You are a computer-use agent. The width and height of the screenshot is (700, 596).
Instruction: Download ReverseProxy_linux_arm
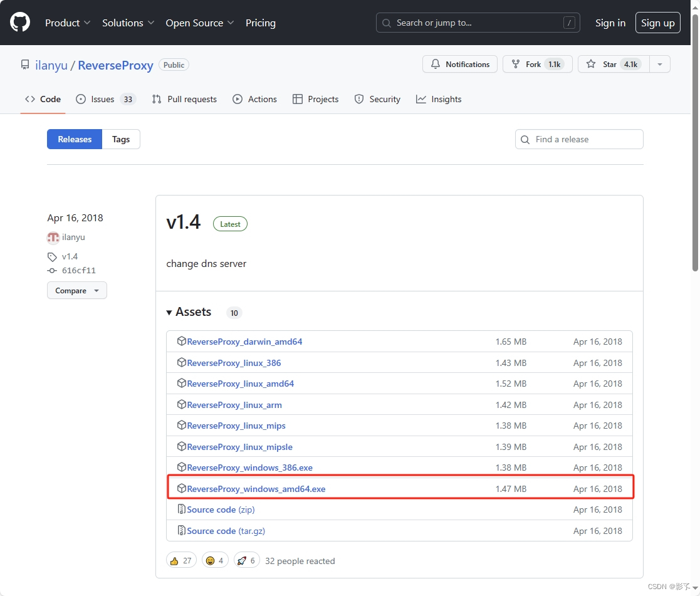tap(234, 405)
